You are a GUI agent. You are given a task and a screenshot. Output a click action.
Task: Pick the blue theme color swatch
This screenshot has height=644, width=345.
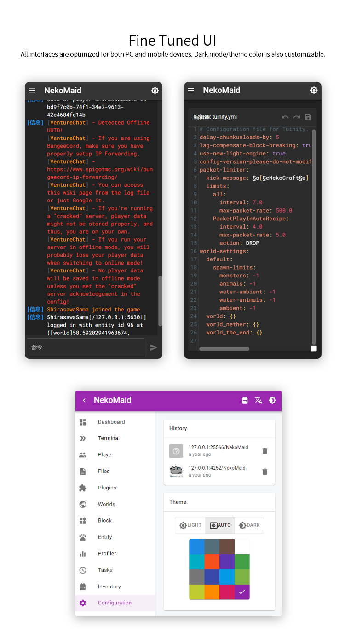(196, 546)
